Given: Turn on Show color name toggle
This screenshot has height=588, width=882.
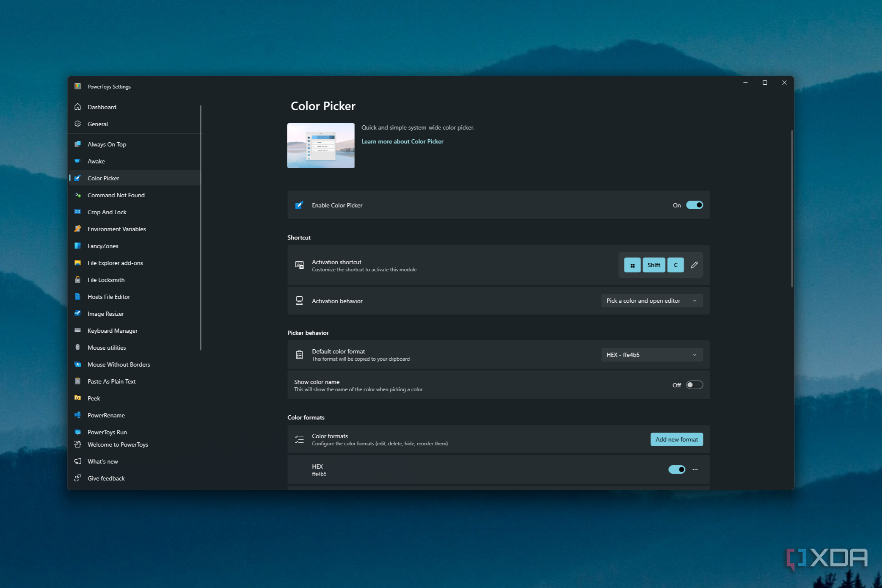Looking at the screenshot, I should pyautogui.click(x=695, y=385).
